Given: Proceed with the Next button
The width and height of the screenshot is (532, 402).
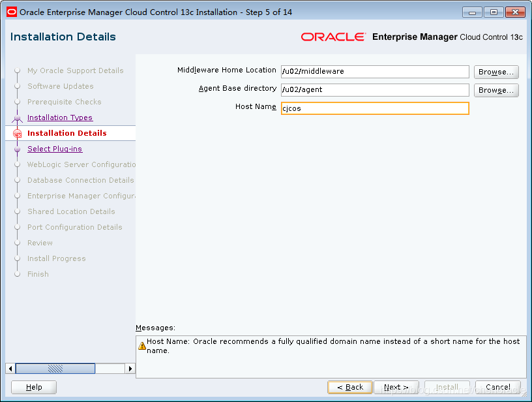Looking at the screenshot, I should (x=396, y=388).
